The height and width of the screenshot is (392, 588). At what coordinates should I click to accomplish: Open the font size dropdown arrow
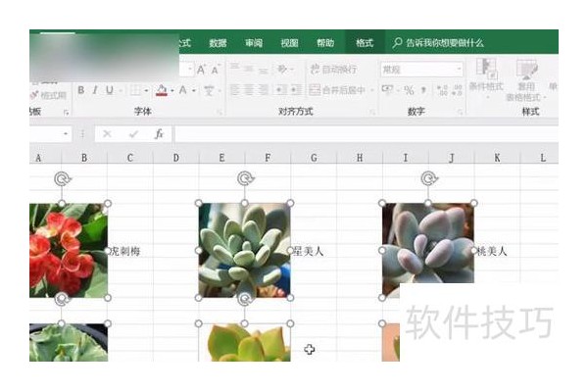click(x=190, y=69)
